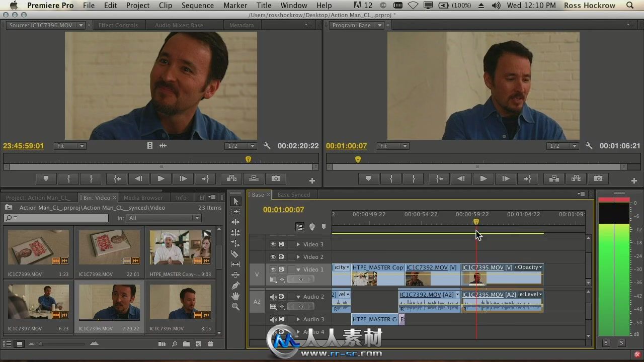
Task: Select the Hand tool
Action: coord(235,296)
